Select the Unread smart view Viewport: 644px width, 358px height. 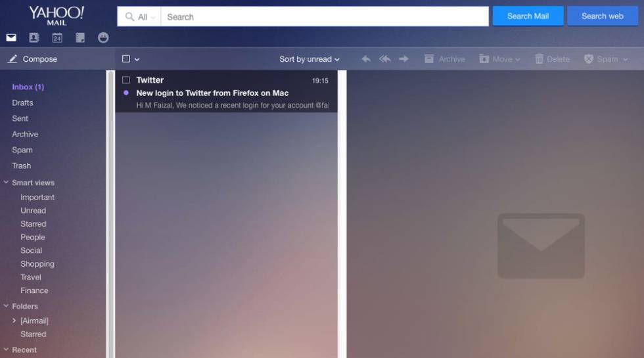(34, 211)
